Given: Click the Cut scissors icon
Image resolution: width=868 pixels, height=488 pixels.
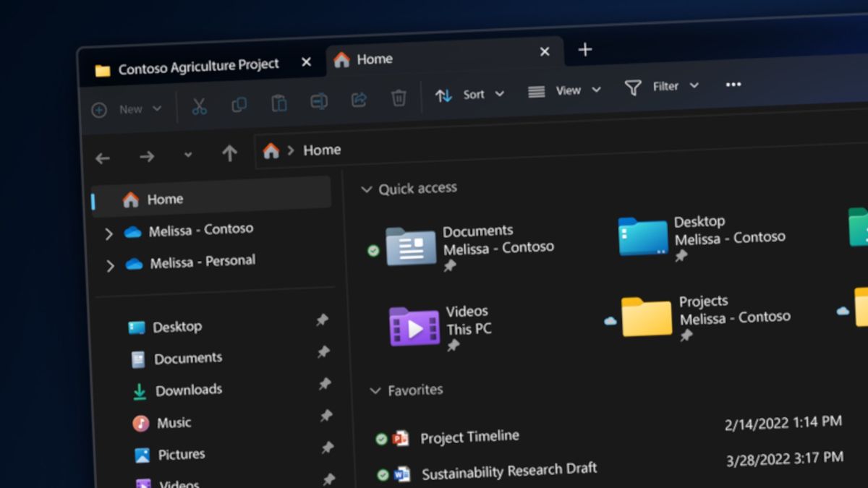Looking at the screenshot, I should [199, 106].
